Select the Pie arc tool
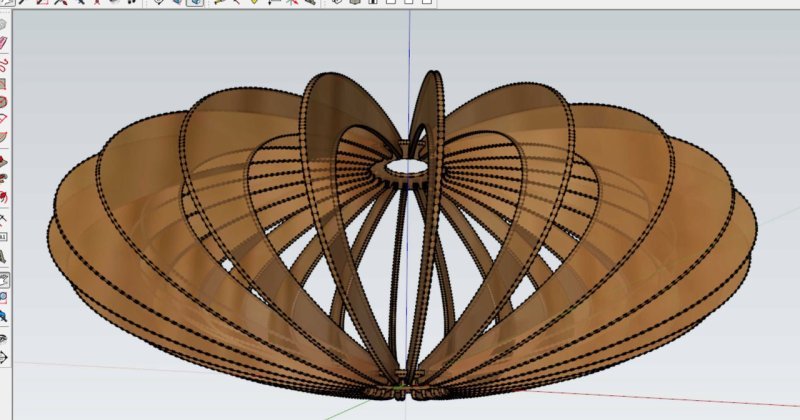 [x=3, y=137]
